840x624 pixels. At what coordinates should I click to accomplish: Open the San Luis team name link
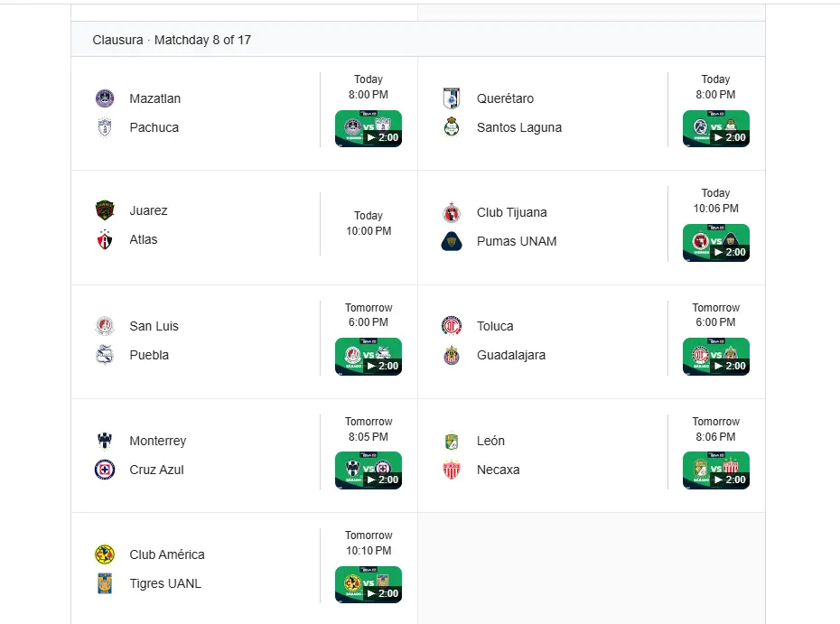click(154, 326)
